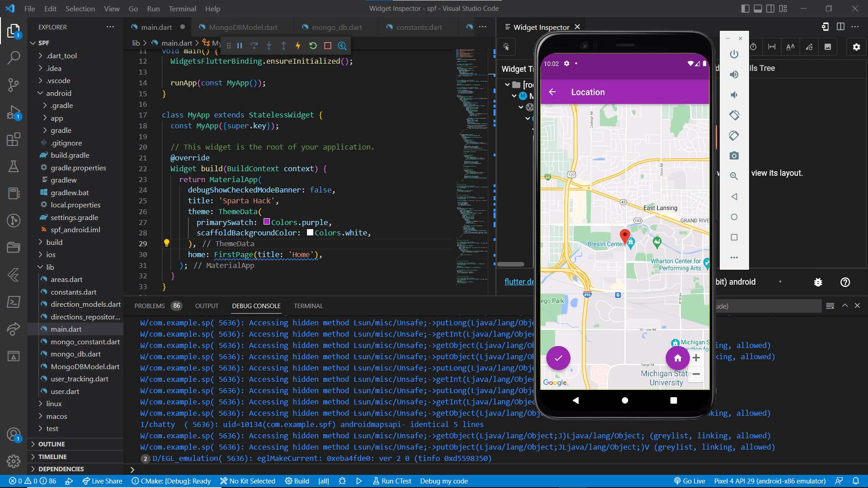Tap the purple home button on map

coord(677,358)
